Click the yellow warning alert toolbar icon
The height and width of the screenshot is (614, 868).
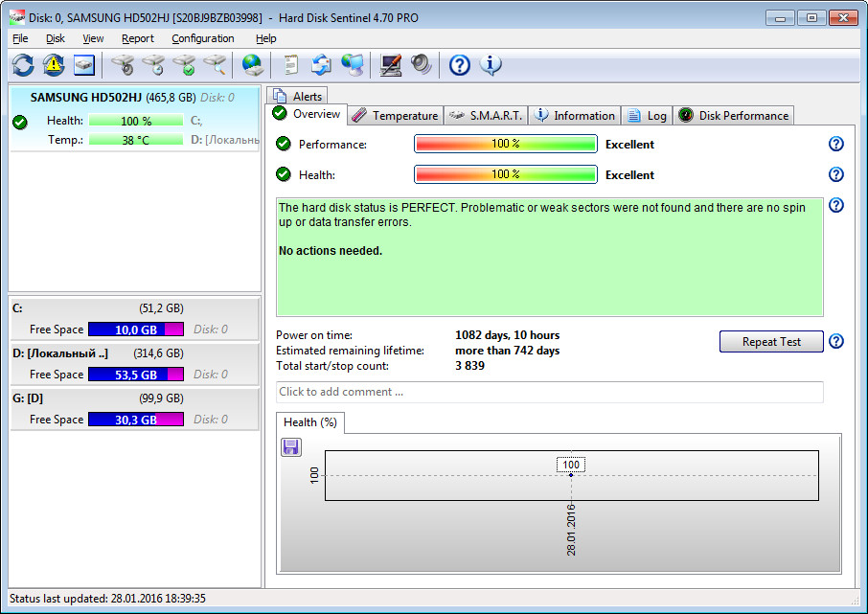(54, 65)
